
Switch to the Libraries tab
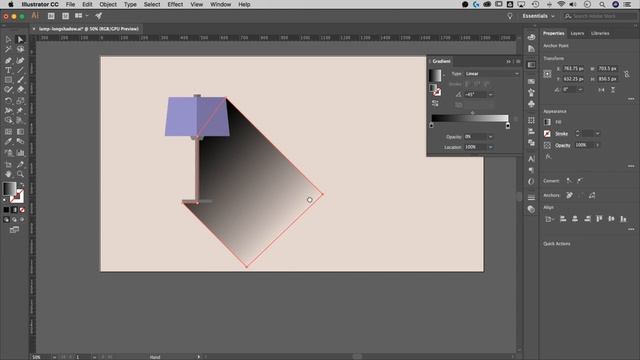(x=600, y=33)
